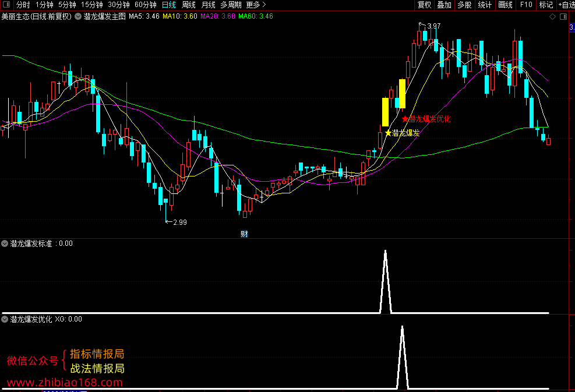575x392 pixels.
Task: Switch to the 周线 weekly tab
Action: point(189,5)
